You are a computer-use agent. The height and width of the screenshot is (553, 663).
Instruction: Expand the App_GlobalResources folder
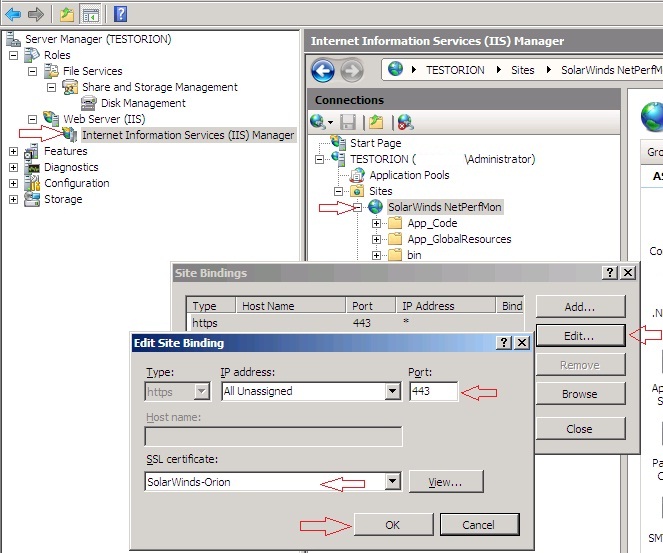point(376,239)
